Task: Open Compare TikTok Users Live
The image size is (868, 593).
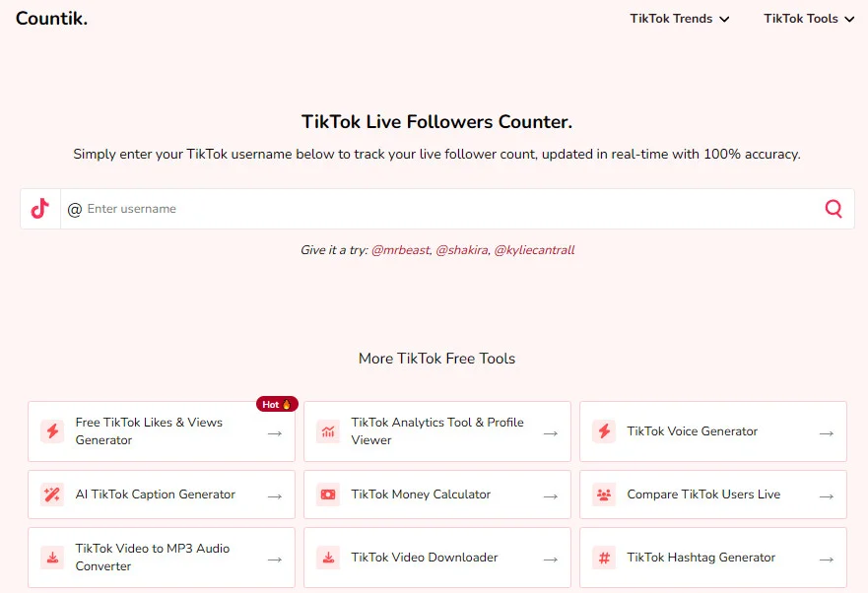Action: (x=713, y=494)
